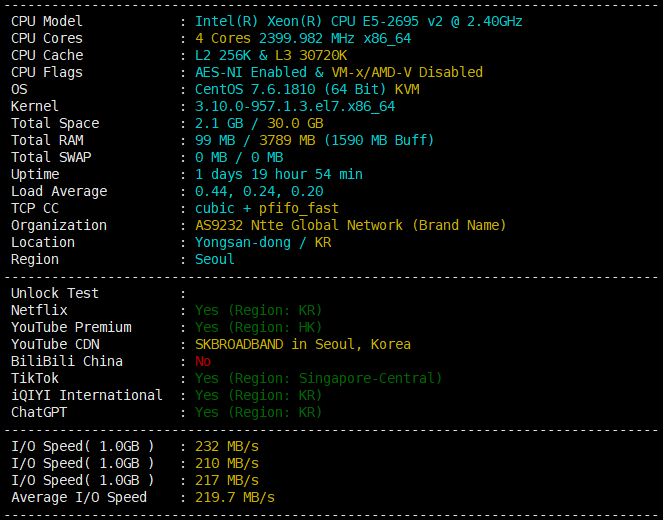Click Netflix result Yes (Region: KR)
The height and width of the screenshot is (520, 663).
click(x=259, y=310)
